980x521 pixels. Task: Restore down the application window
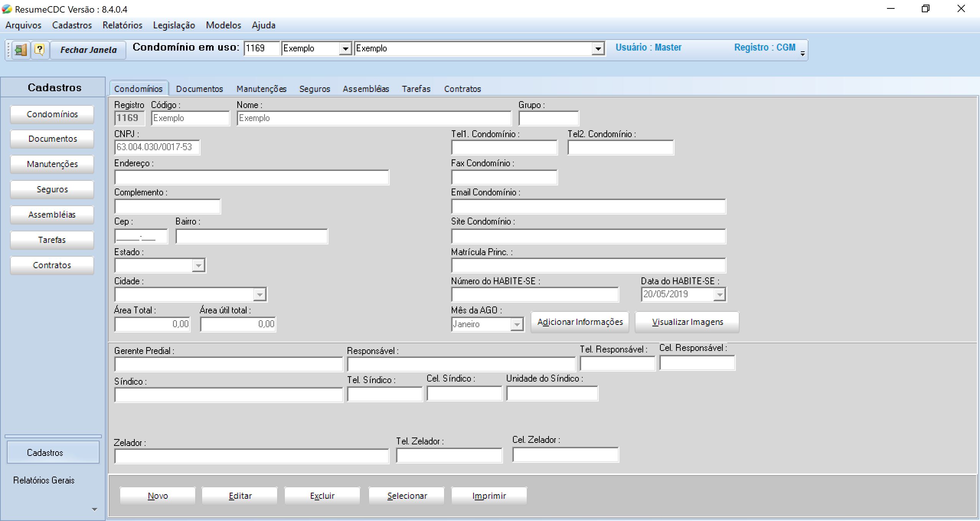[x=925, y=9]
